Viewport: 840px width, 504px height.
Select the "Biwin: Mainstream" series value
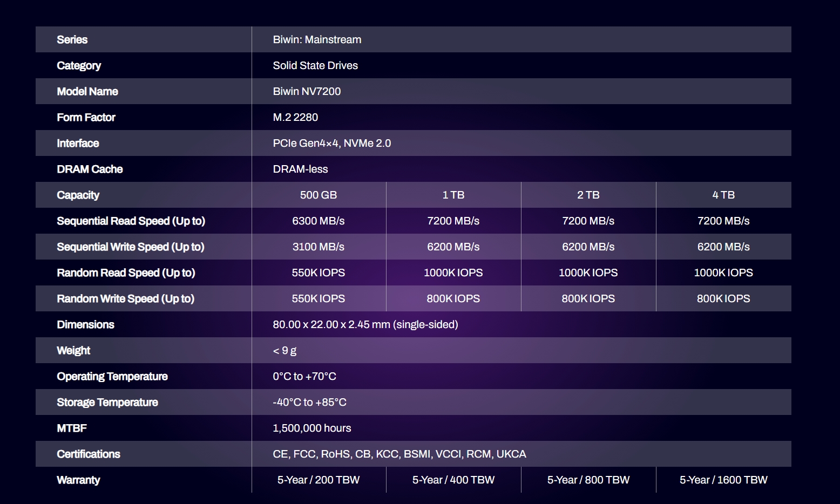point(317,39)
